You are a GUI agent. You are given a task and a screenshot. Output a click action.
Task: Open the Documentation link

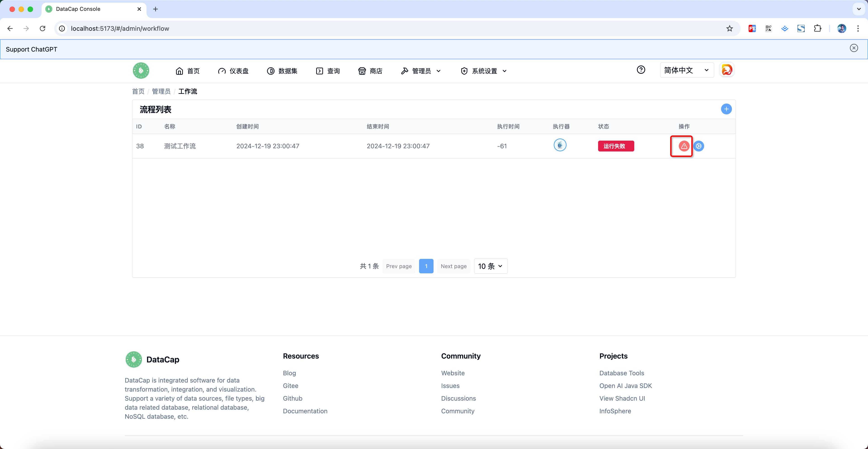click(305, 411)
